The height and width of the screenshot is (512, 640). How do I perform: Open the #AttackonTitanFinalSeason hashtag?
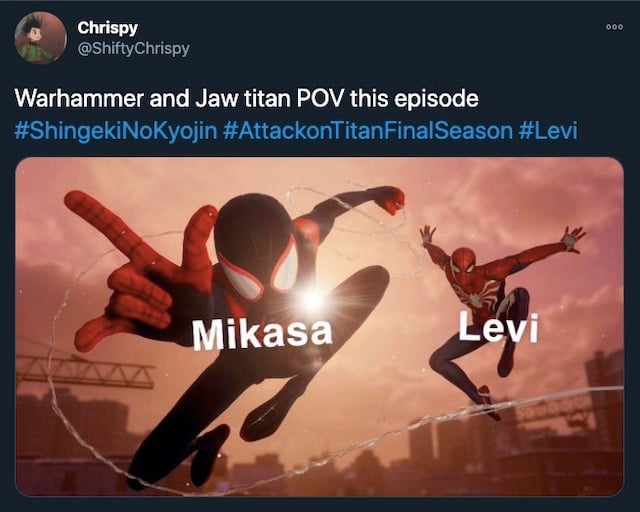(368, 131)
